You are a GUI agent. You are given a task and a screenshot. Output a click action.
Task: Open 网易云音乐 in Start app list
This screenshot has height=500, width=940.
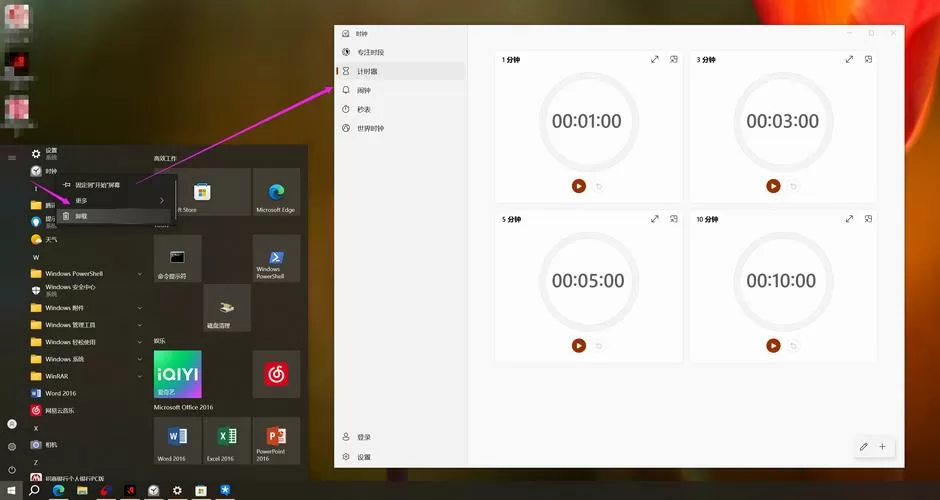[87, 411]
